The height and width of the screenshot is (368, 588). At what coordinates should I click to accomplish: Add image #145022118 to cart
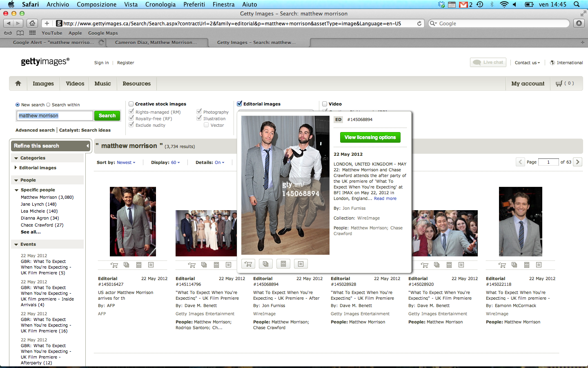[502, 265]
